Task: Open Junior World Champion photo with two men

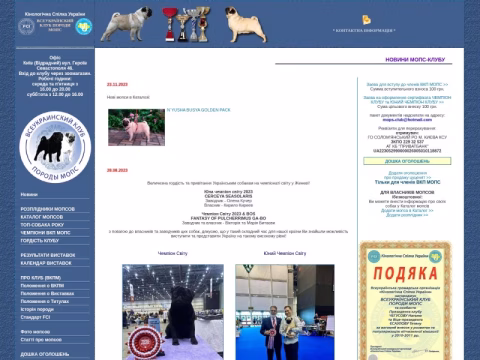Action: pos(285,312)
